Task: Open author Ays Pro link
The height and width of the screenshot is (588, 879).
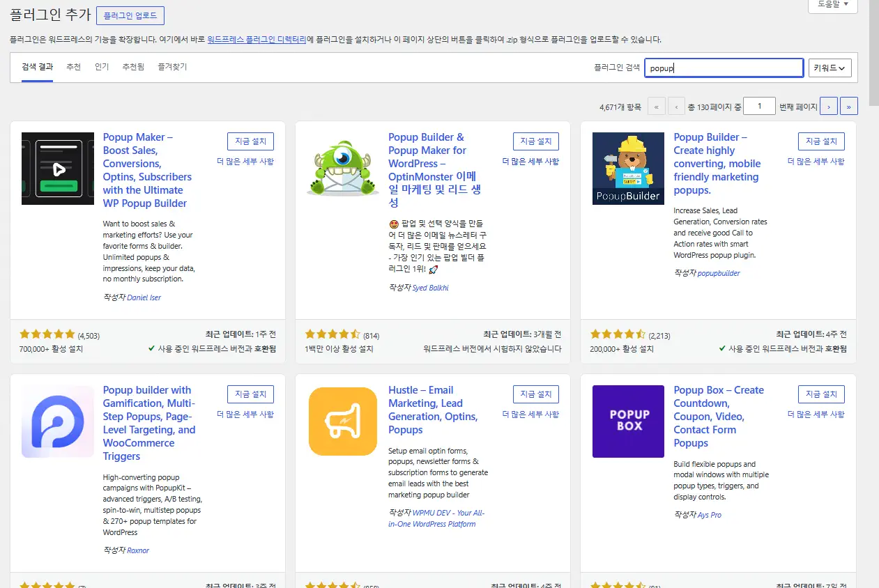Action: (709, 515)
